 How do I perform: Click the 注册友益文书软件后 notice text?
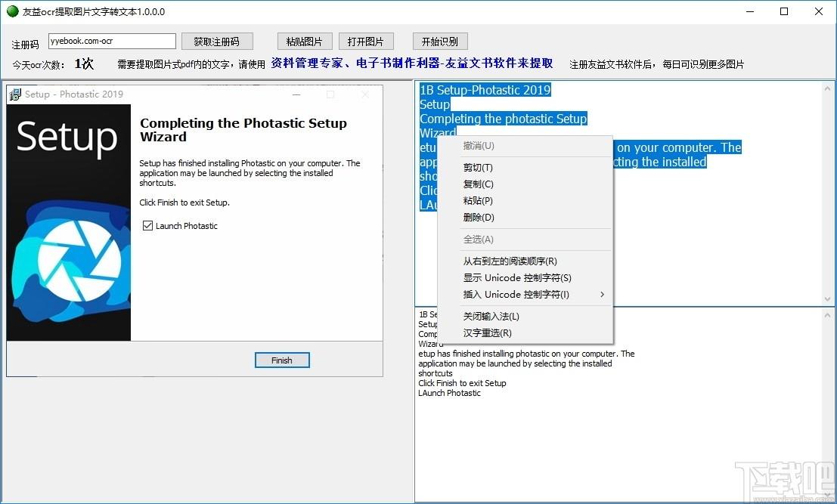tap(656, 64)
